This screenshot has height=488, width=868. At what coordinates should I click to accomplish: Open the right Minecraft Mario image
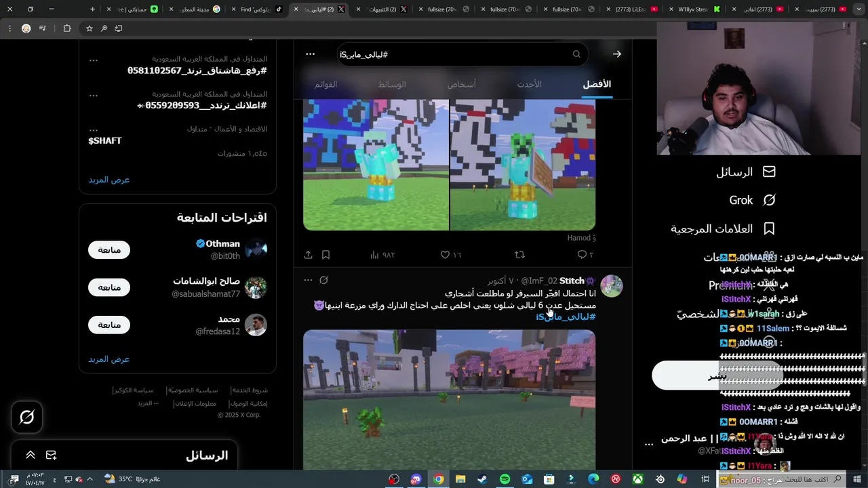click(x=523, y=165)
